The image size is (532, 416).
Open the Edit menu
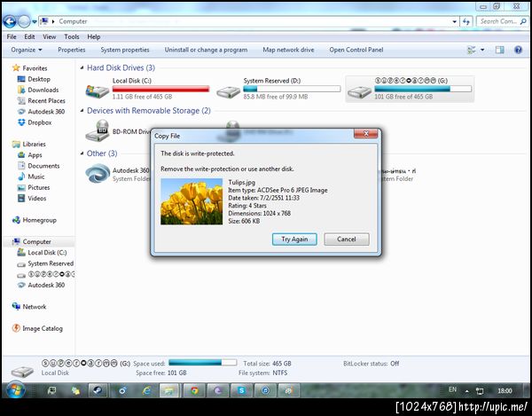pos(29,36)
